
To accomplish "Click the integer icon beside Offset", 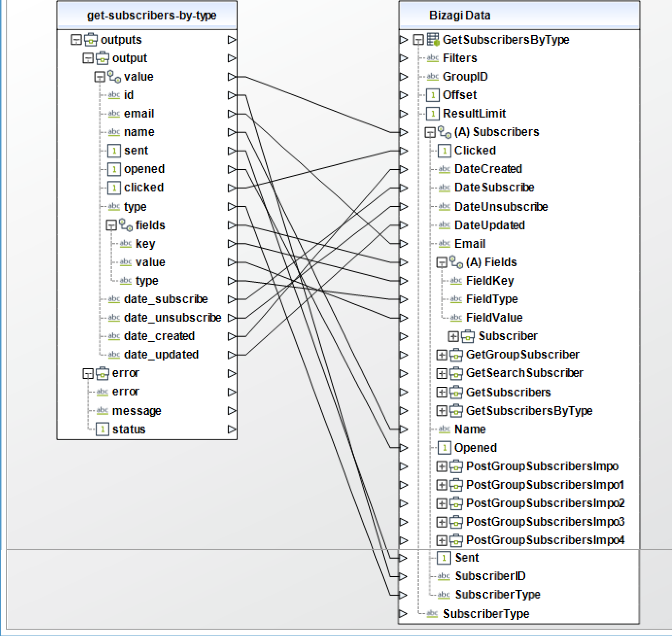I will click(432, 95).
